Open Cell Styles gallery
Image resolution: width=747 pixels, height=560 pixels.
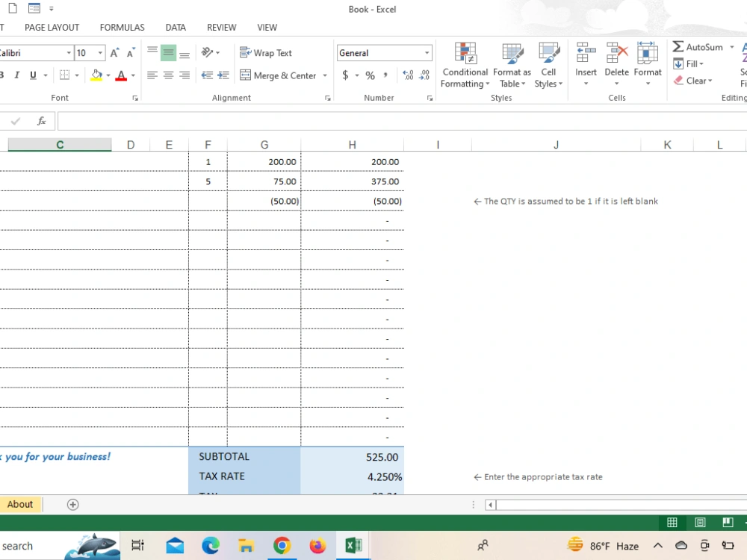548,65
